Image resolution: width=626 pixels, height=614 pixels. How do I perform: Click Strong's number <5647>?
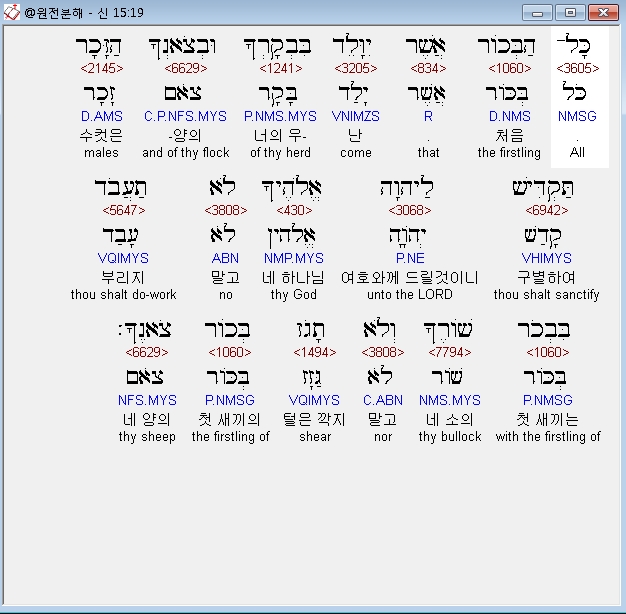click(x=124, y=210)
